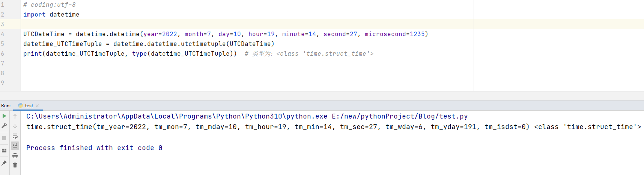Select the test run tab
The width and height of the screenshot is (644, 175).
click(x=29, y=106)
